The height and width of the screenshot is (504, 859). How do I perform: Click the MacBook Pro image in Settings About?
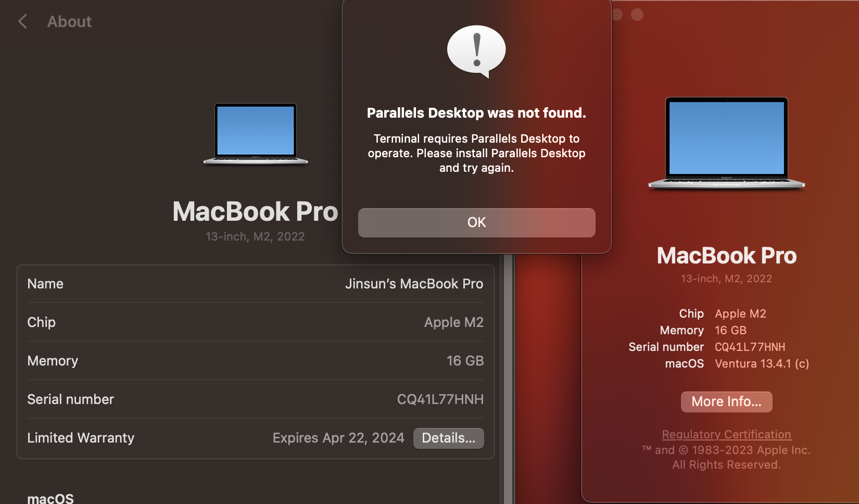[x=256, y=134]
